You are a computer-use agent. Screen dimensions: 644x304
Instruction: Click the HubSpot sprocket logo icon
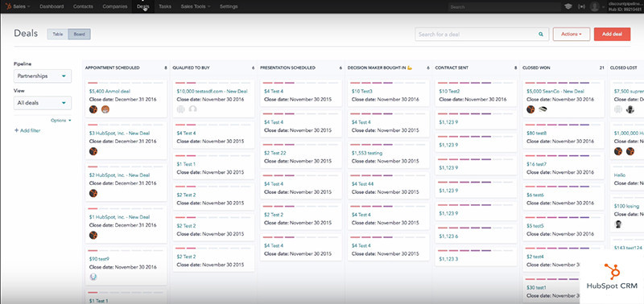[x=9, y=6]
